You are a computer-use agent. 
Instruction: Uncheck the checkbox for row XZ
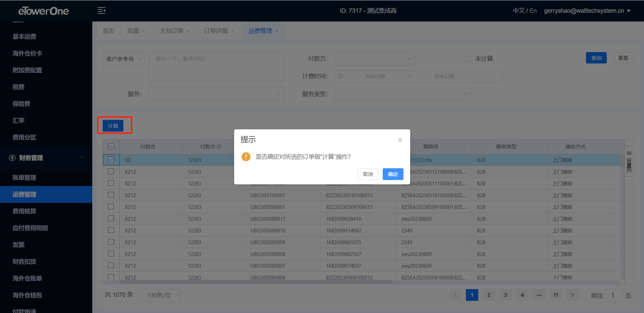click(111, 160)
